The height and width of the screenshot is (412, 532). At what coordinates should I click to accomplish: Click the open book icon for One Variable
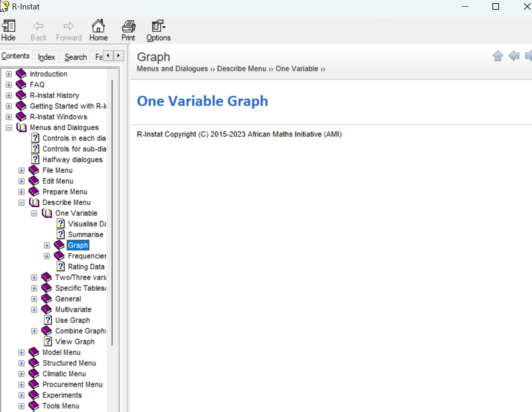(47, 213)
